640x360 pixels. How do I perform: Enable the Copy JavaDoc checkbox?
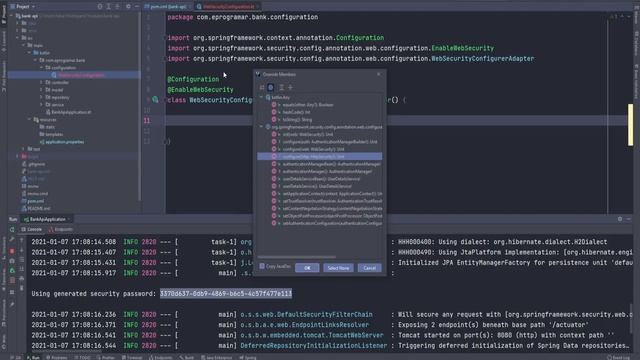click(262, 267)
